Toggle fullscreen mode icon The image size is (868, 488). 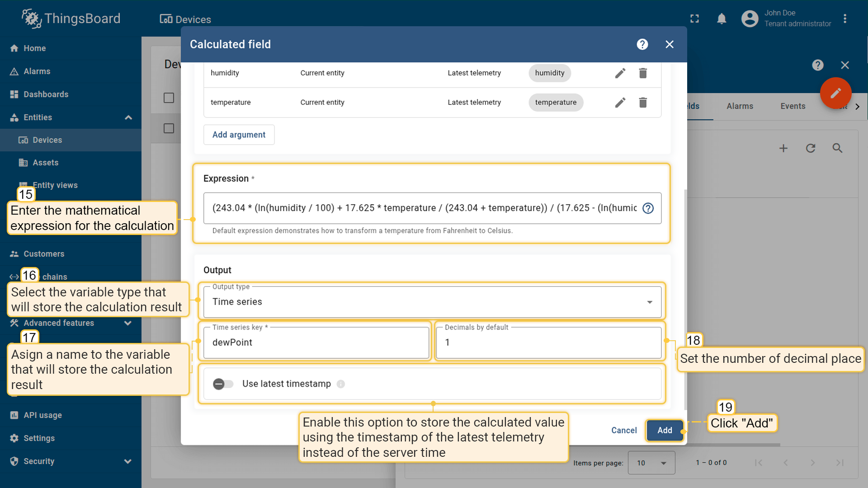tap(694, 19)
